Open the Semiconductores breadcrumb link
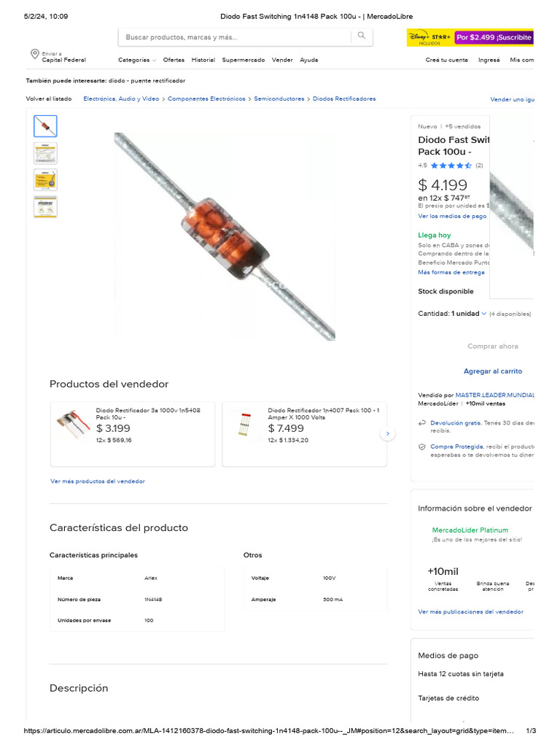Screen dimensions: 560x747 click(279, 98)
